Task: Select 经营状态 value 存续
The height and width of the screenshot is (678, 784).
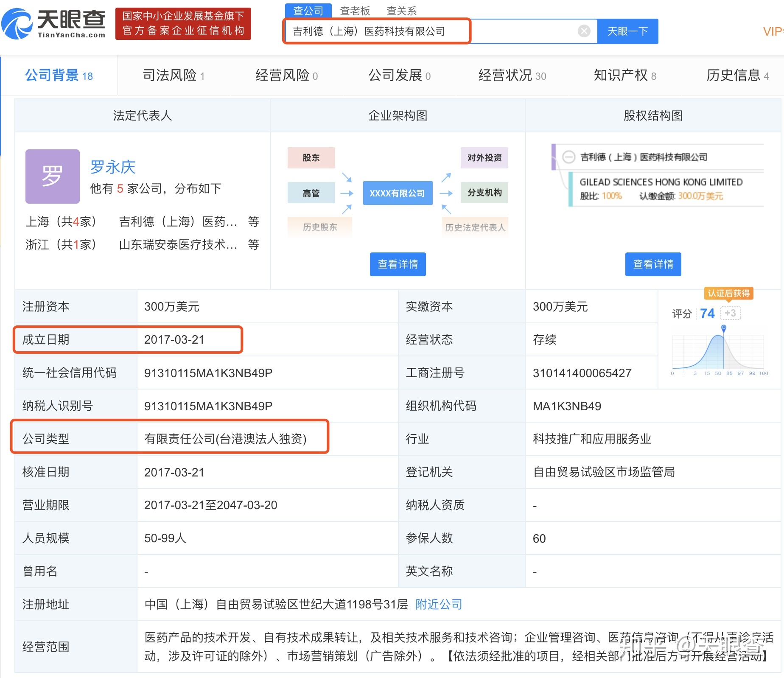Action: (x=545, y=339)
